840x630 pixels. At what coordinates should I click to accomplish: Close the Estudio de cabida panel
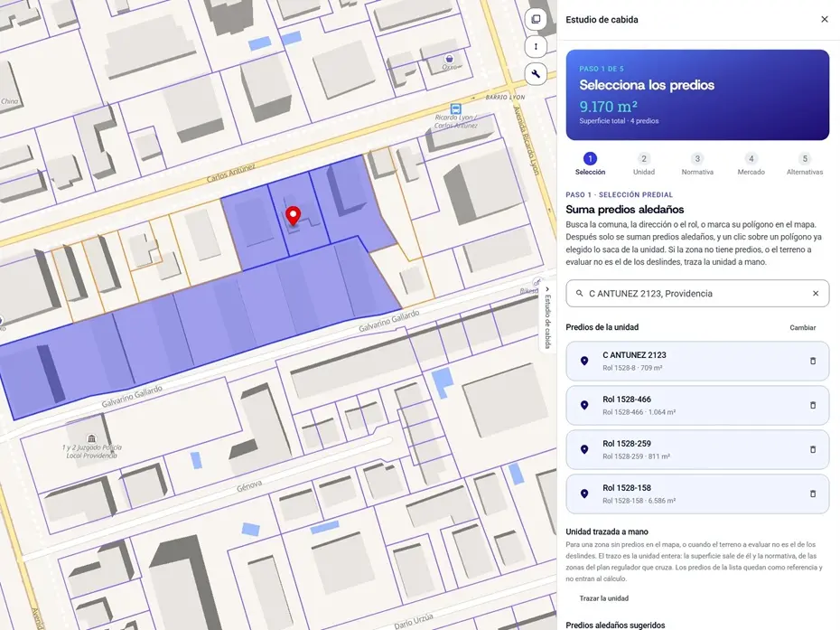(825, 19)
